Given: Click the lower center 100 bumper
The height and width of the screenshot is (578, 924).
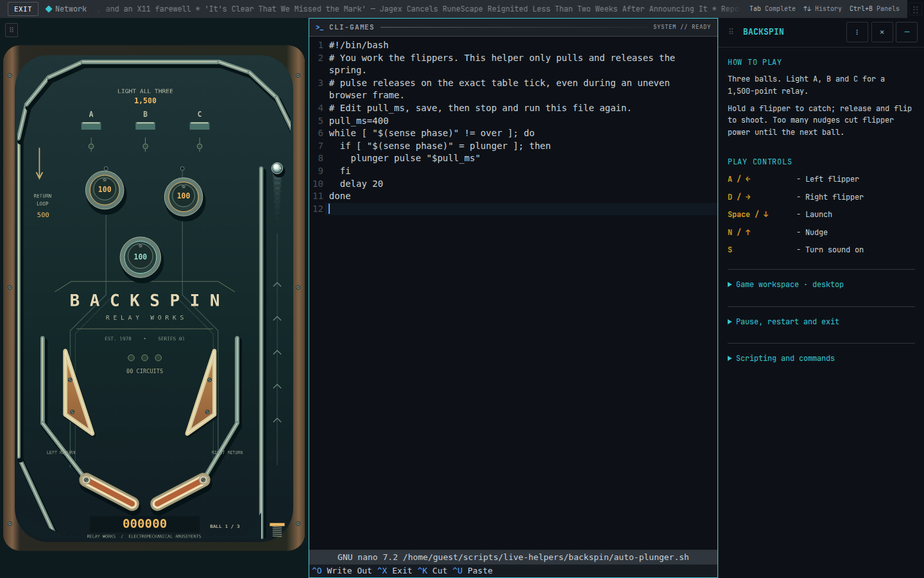Looking at the screenshot, I should pyautogui.click(x=141, y=257).
